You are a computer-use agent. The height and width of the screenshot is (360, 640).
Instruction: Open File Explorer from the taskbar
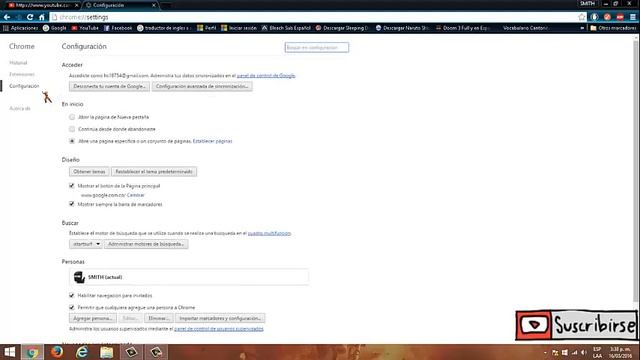coord(107,352)
